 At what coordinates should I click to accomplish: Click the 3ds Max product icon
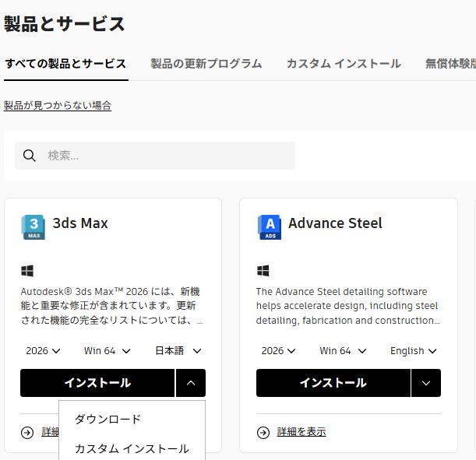click(33, 227)
